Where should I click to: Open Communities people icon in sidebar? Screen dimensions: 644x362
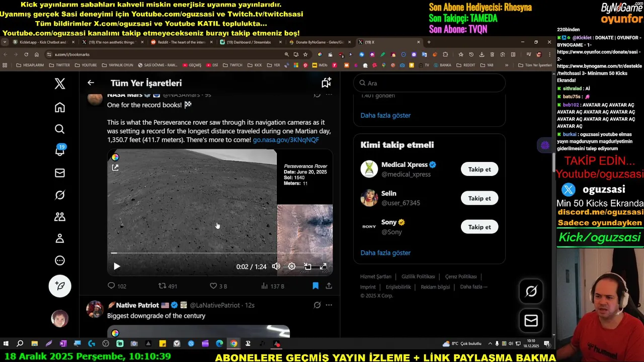tap(60, 217)
